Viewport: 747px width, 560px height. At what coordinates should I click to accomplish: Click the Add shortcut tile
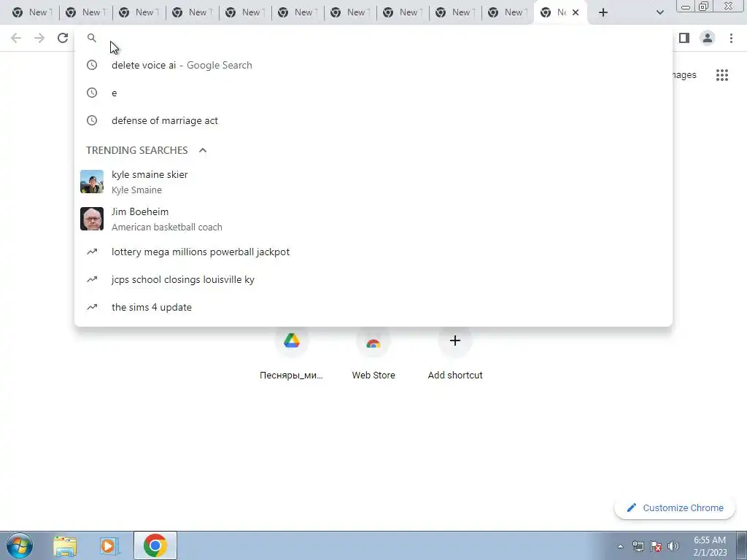click(455, 354)
